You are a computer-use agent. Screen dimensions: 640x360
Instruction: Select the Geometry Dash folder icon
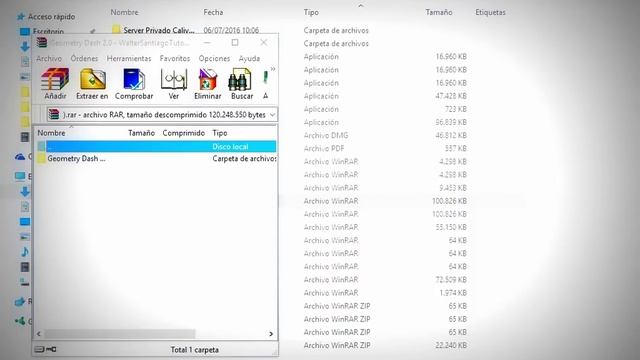[41, 159]
